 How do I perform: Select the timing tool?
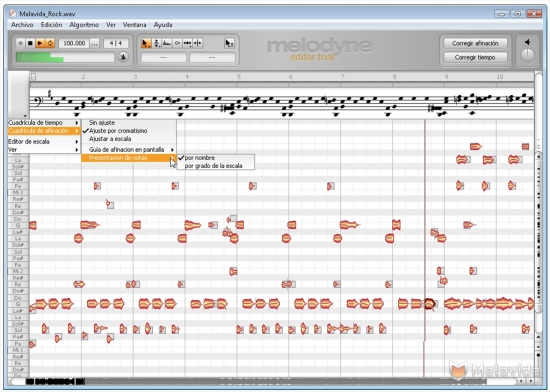[x=187, y=43]
